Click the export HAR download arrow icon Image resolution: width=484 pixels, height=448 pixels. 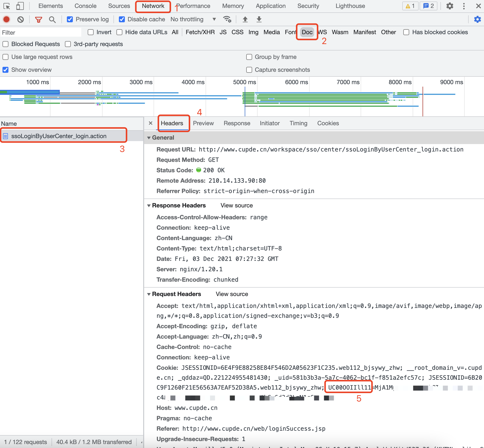[x=259, y=19]
